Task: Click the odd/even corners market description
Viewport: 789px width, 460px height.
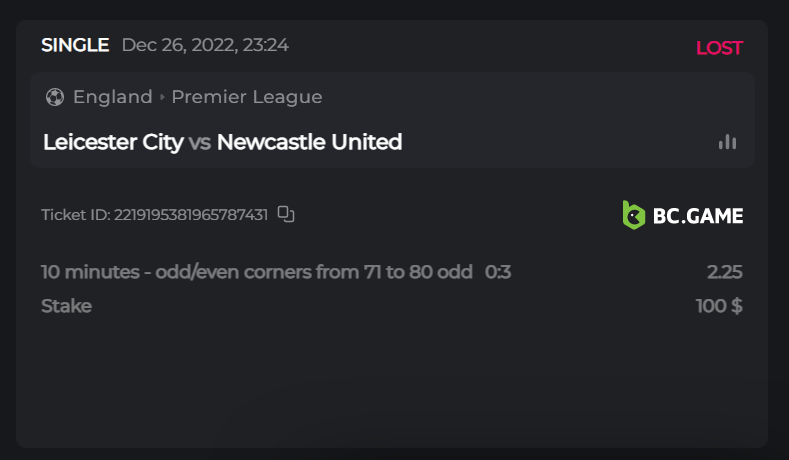Action: click(x=256, y=272)
